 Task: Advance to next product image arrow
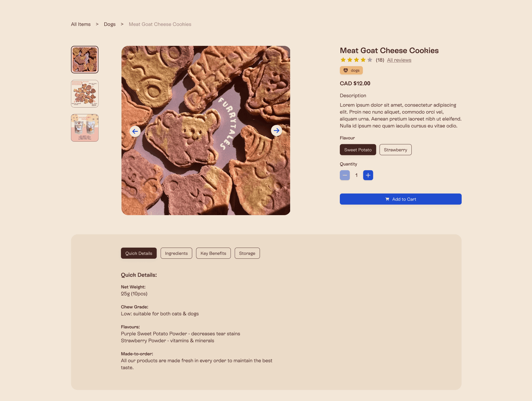[x=276, y=130]
